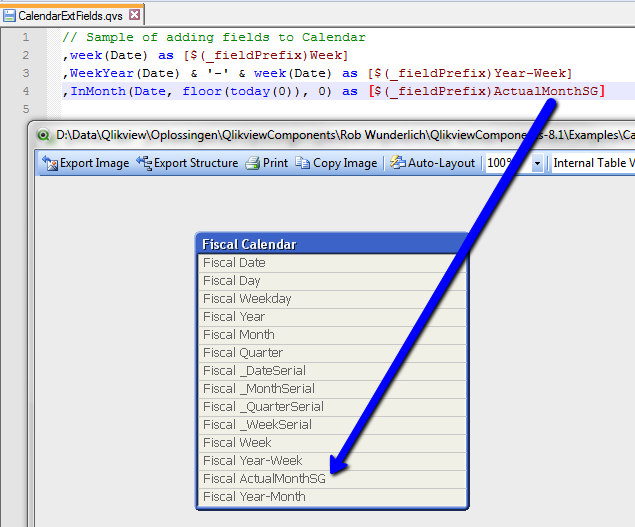This screenshot has height=527, width=635.
Task: Select the Fiscal _WeekSerial field
Action: [x=332, y=425]
